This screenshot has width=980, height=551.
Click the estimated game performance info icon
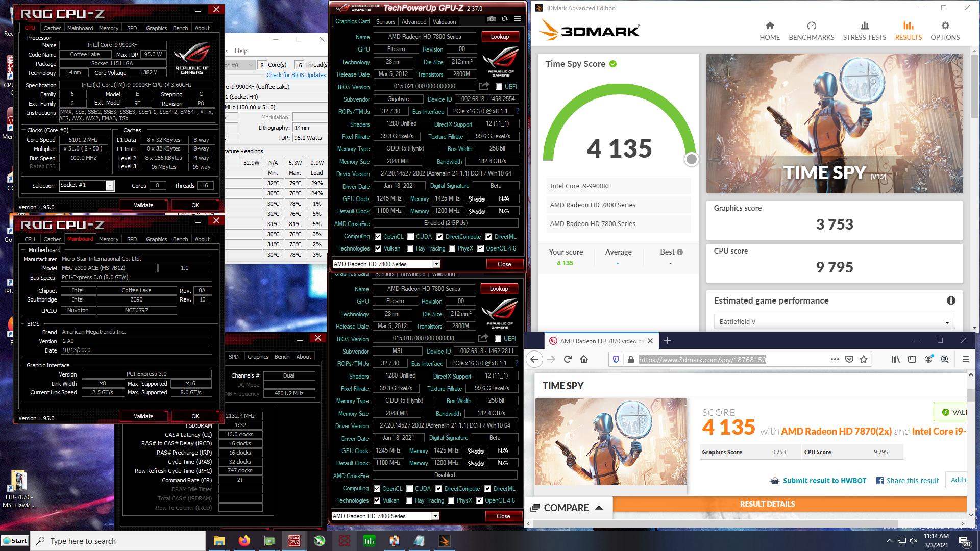(951, 300)
